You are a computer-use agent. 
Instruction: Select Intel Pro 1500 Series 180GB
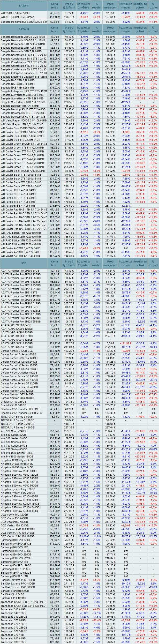pos(17,456)
